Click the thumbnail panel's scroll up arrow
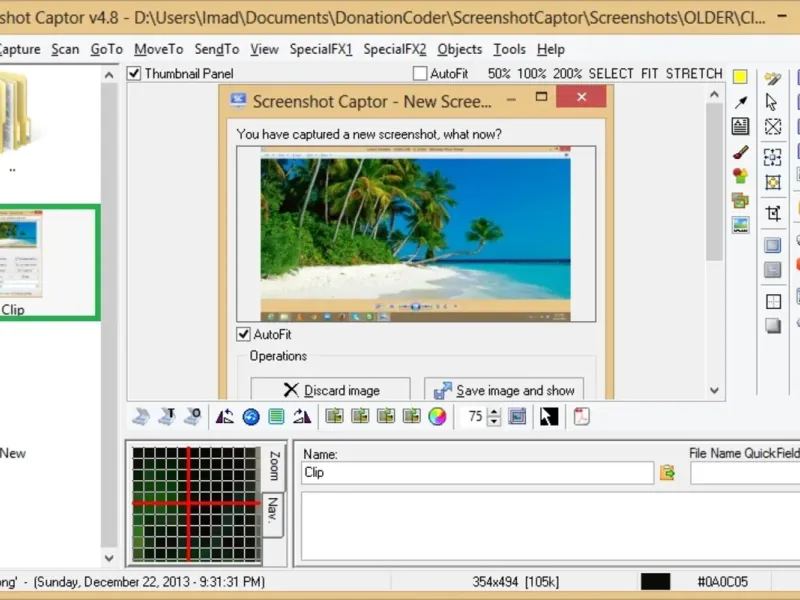The width and height of the screenshot is (800, 600). click(109, 76)
